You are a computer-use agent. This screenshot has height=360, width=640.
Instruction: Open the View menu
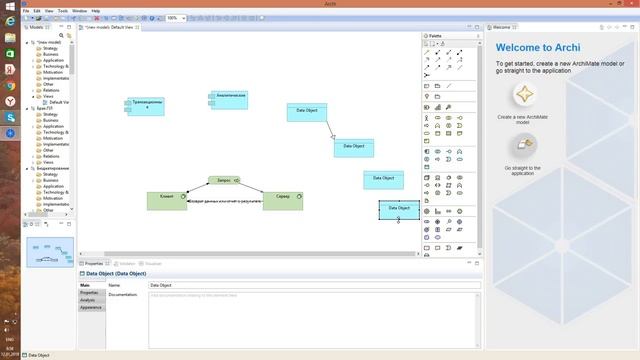49,11
